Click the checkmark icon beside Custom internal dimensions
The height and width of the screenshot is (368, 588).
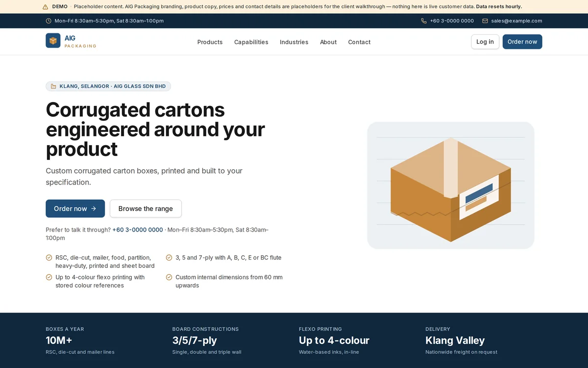(169, 277)
